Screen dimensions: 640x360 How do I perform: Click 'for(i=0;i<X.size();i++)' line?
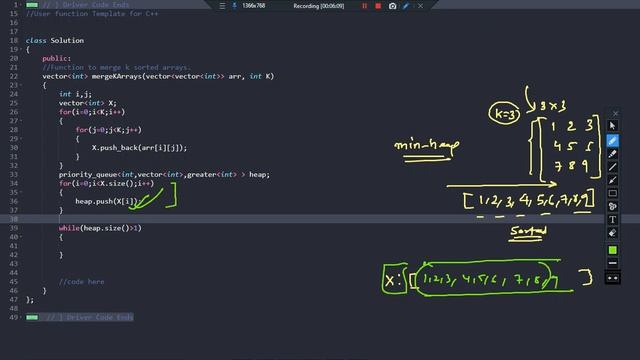tap(107, 184)
